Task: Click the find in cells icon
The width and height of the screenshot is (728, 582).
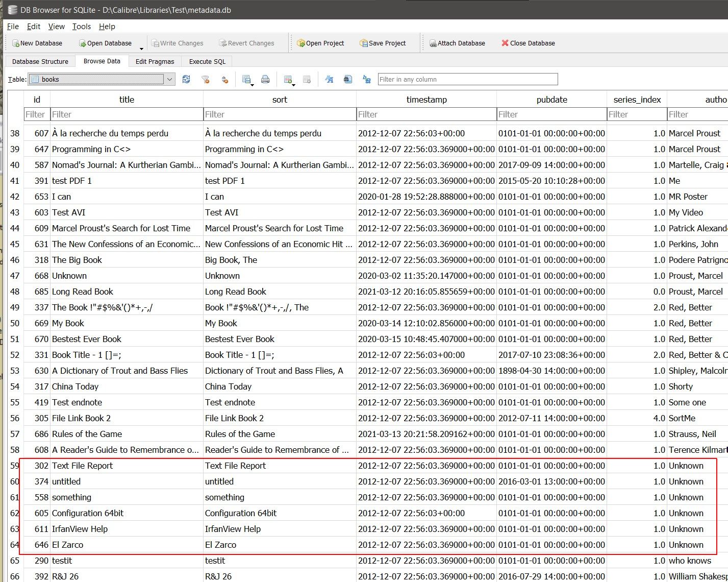Action: point(348,79)
